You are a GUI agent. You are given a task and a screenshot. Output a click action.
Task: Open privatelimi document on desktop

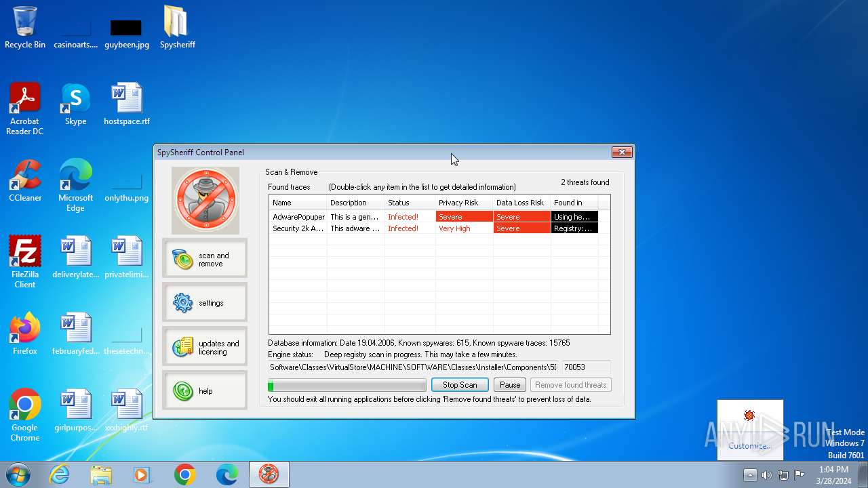pyautogui.click(x=127, y=257)
